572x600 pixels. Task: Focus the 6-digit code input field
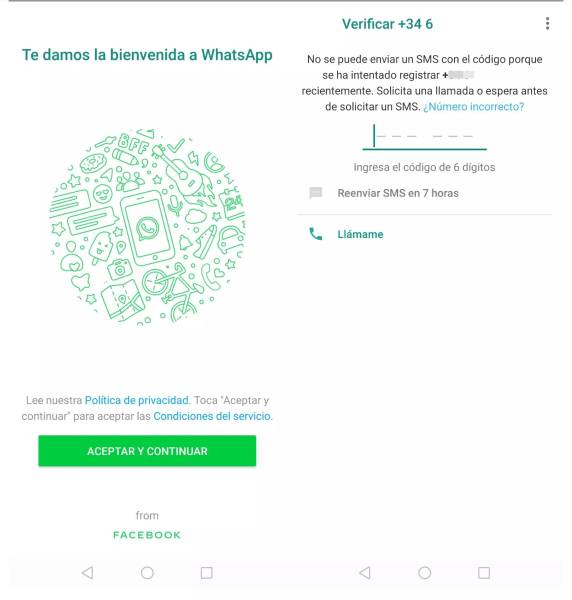pos(425,137)
